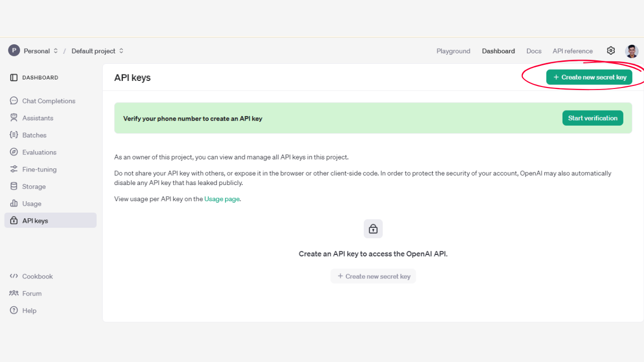
Task: Click green Create new secret key button
Action: tap(589, 77)
